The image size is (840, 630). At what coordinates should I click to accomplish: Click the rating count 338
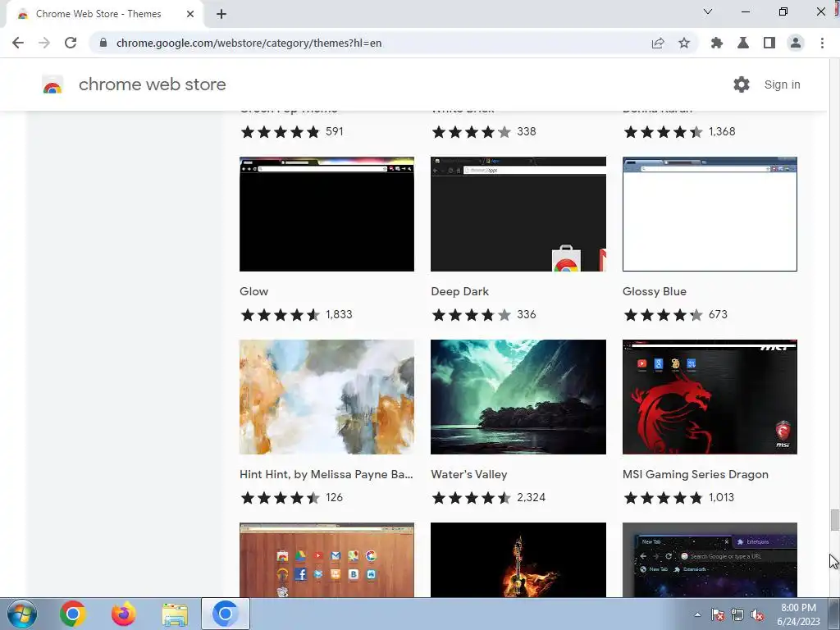pyautogui.click(x=527, y=132)
